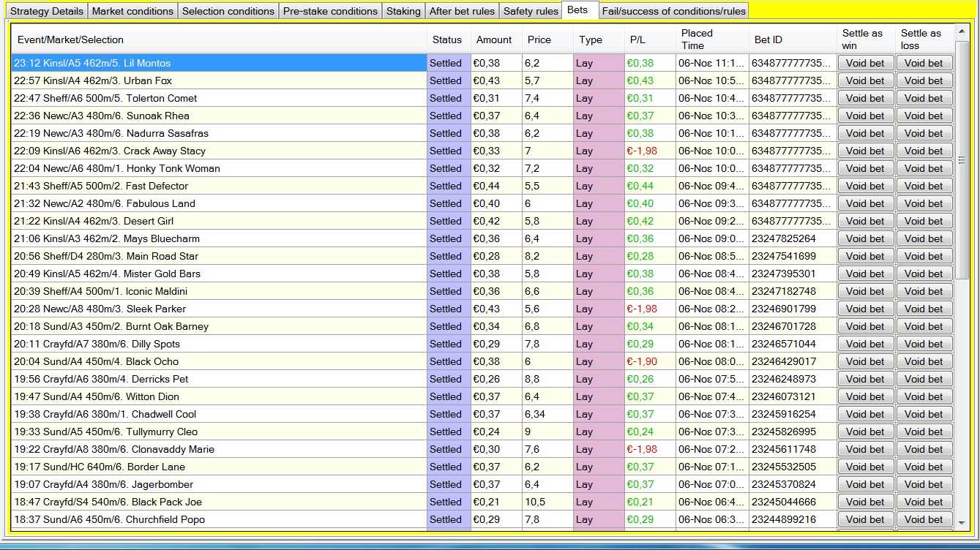Click Settle as win for Black Ocho
This screenshot has height=550, width=980.
point(865,361)
